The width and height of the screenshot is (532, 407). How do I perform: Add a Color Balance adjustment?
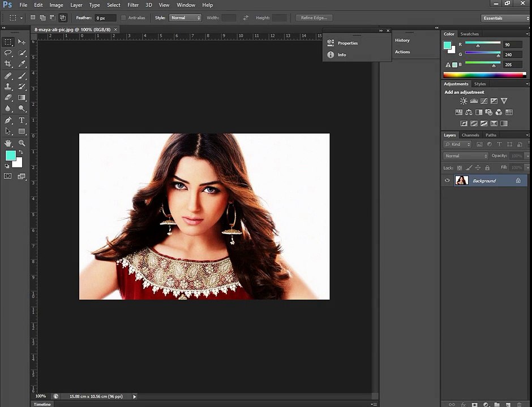point(469,112)
